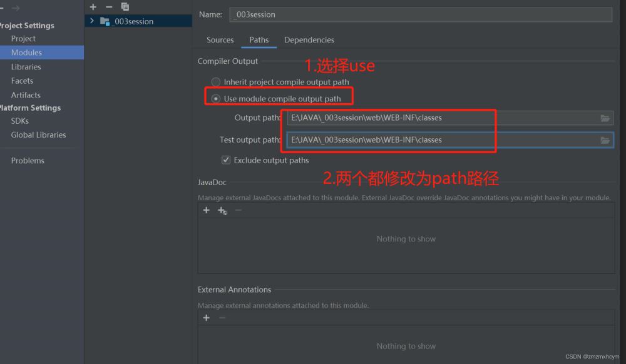
Task: Toggle the Exclude output paths checkbox
Action: point(226,160)
